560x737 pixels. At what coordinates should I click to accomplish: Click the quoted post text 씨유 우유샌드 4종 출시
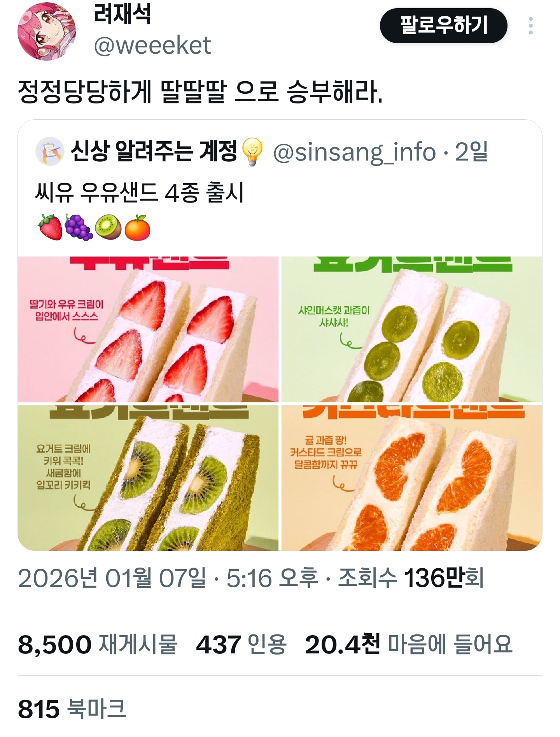point(140,192)
